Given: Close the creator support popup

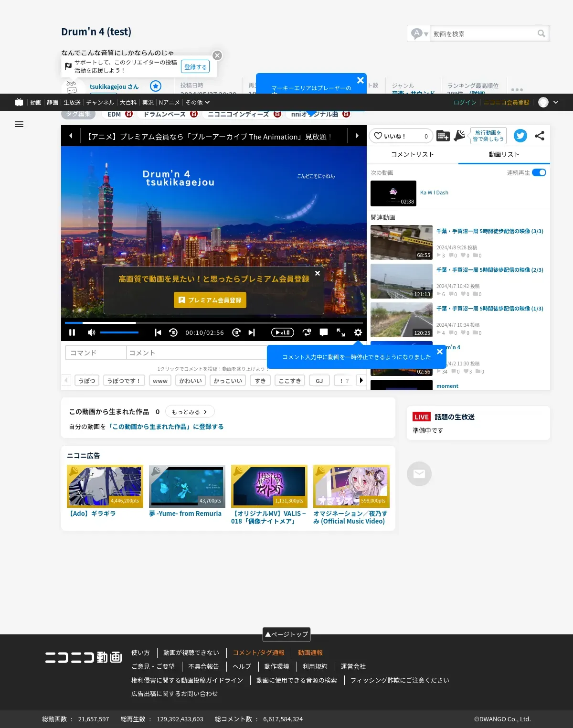Looking at the screenshot, I should tap(217, 55).
